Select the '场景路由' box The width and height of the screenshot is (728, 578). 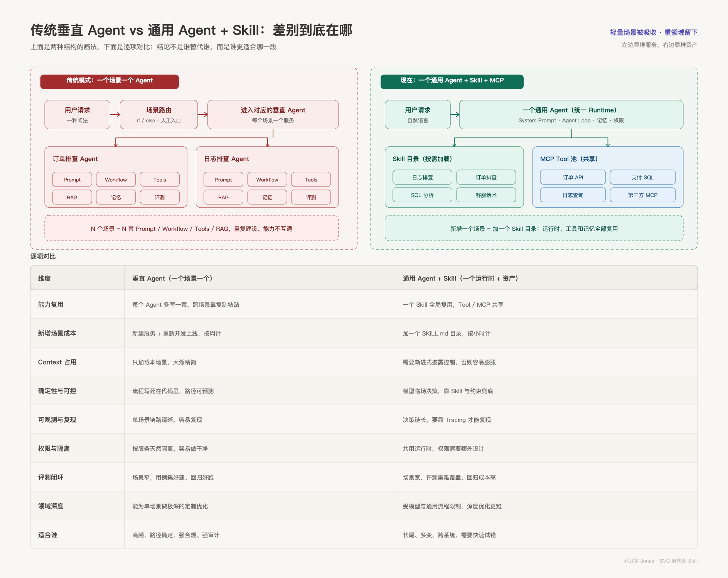159,114
